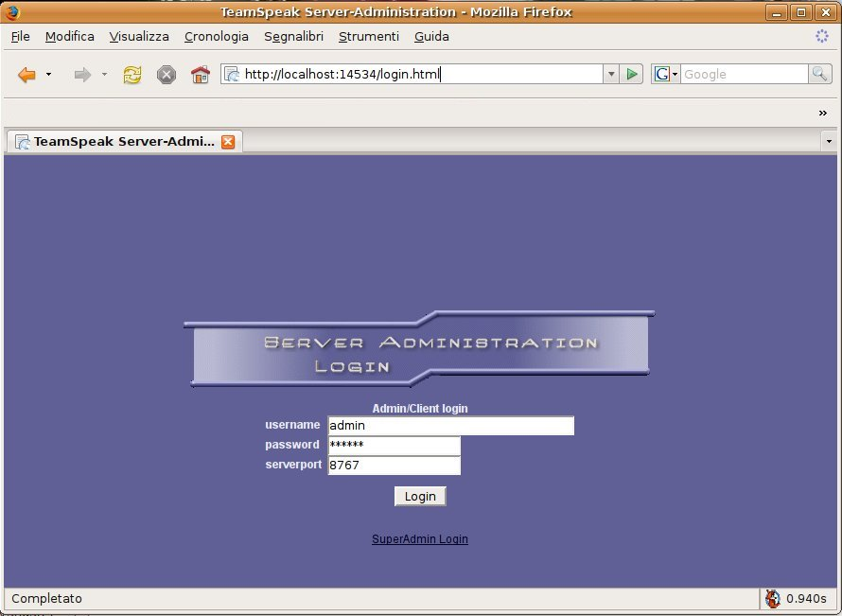
Task: Open the Visualizza menu
Action: [x=139, y=37]
